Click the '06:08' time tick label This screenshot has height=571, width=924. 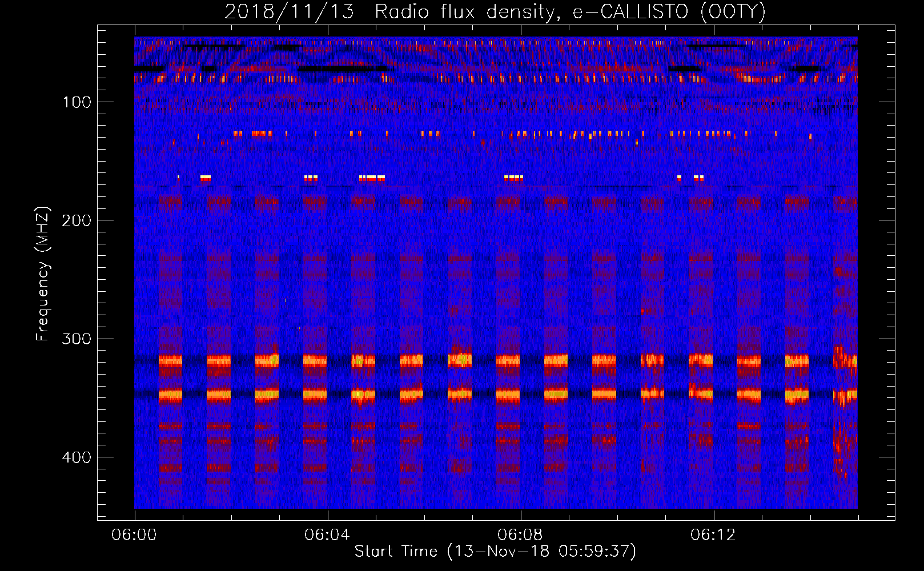[x=520, y=534]
